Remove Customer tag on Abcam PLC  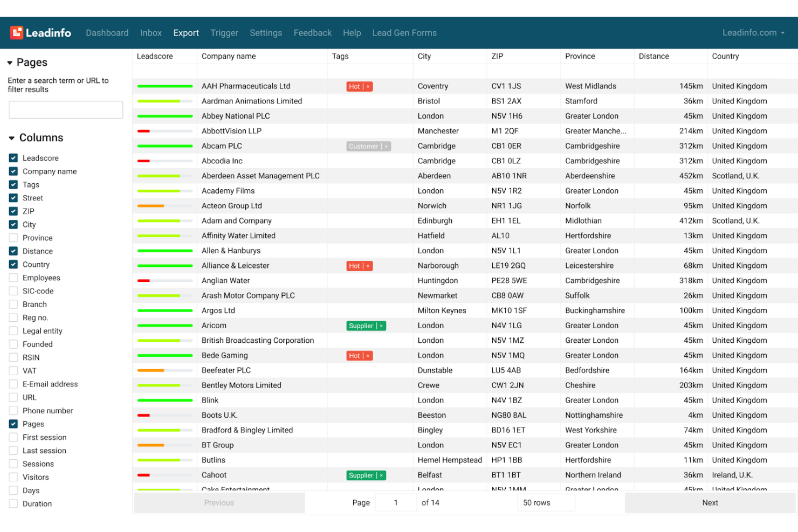point(386,146)
